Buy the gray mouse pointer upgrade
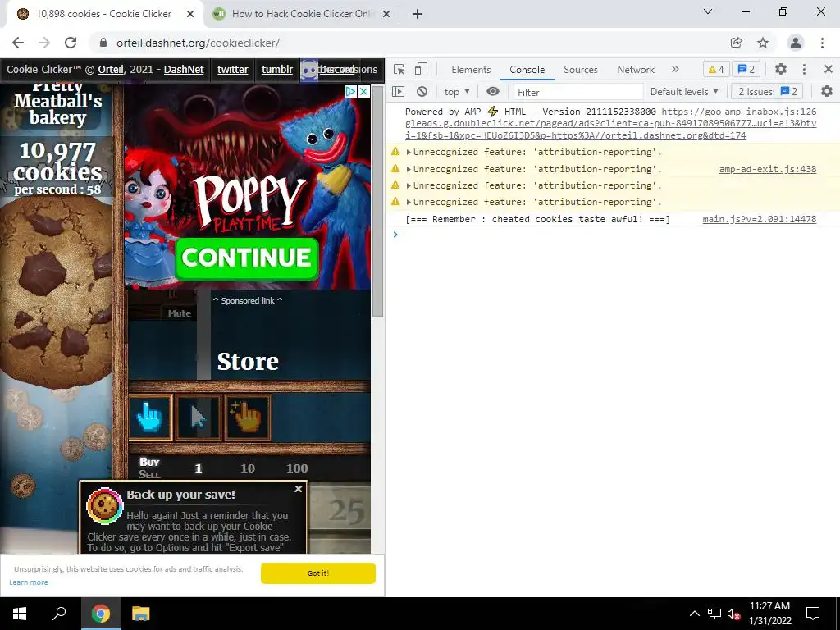The image size is (840, 630). click(199, 418)
